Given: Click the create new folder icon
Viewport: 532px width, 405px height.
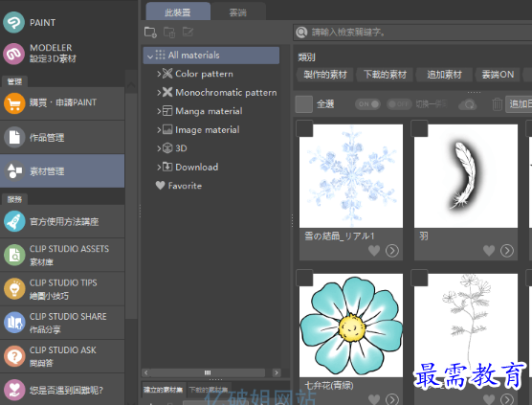Looking at the screenshot, I should click(x=150, y=33).
